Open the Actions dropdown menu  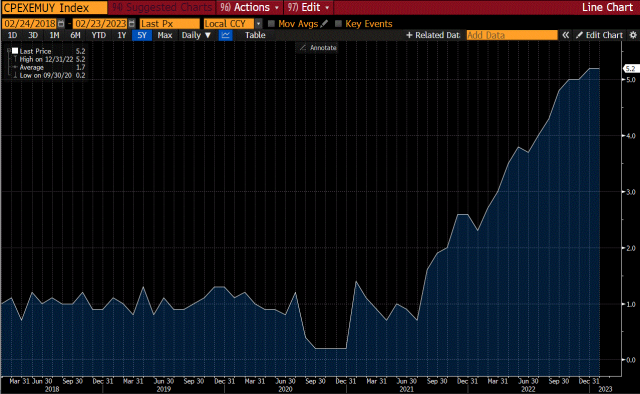point(249,7)
